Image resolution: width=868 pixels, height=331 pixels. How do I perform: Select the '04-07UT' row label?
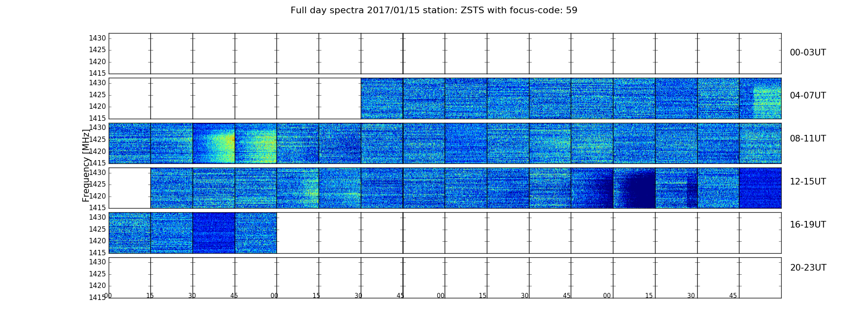tap(808, 96)
